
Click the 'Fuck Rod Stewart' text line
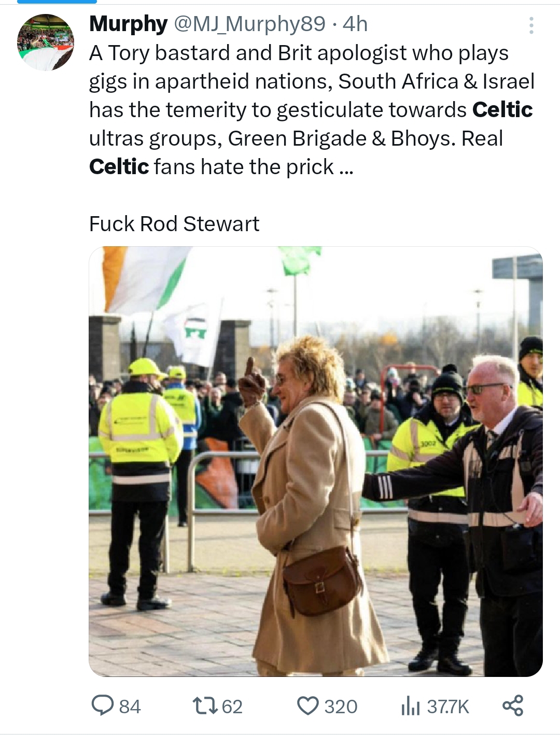(x=174, y=223)
